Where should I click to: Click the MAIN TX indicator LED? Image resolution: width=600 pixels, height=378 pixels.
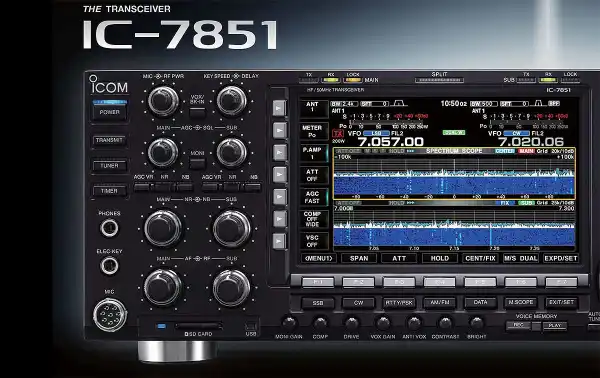point(308,80)
